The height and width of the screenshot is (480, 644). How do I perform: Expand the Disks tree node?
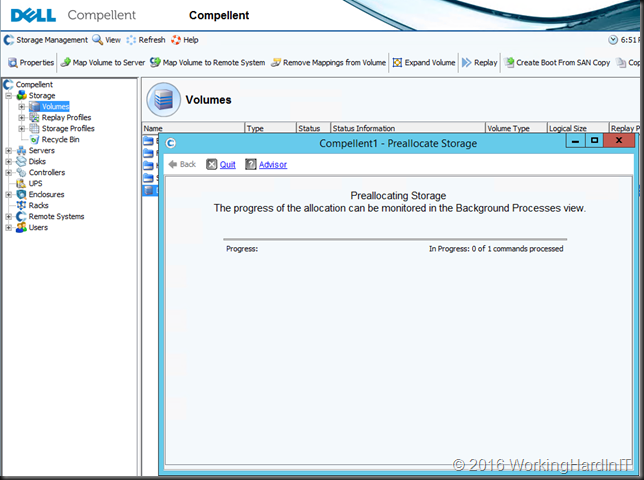point(9,161)
